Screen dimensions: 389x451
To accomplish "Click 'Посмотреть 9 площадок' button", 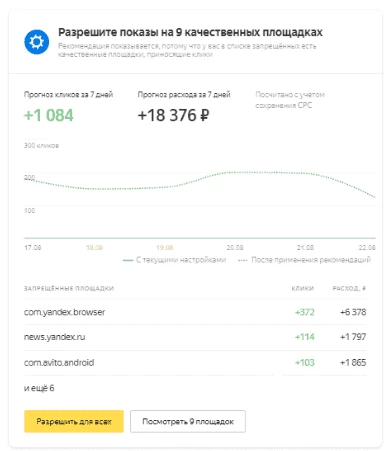I will click(x=188, y=421).
